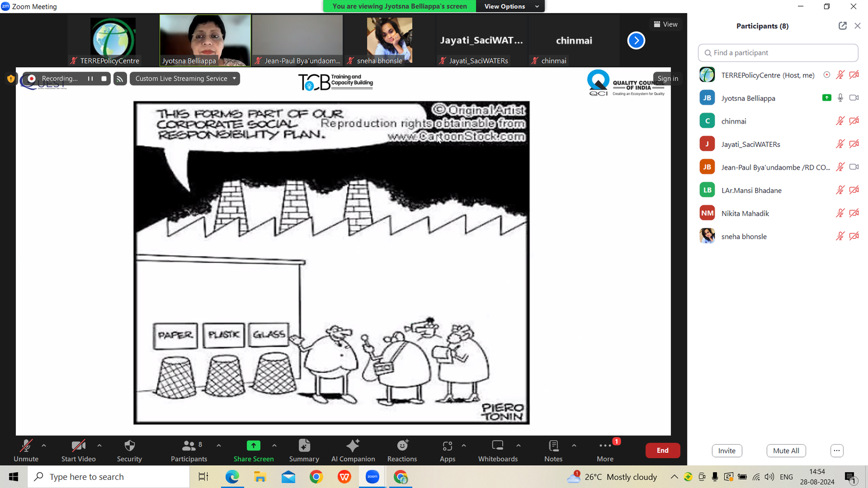Click the red End meeting button
Screen dimensions: 868x488
coord(662,451)
